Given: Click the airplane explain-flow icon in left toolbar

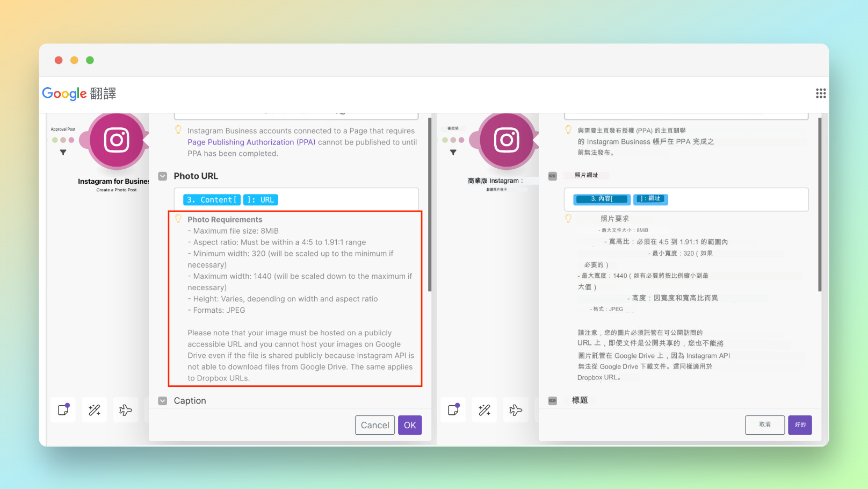Looking at the screenshot, I should 126,410.
